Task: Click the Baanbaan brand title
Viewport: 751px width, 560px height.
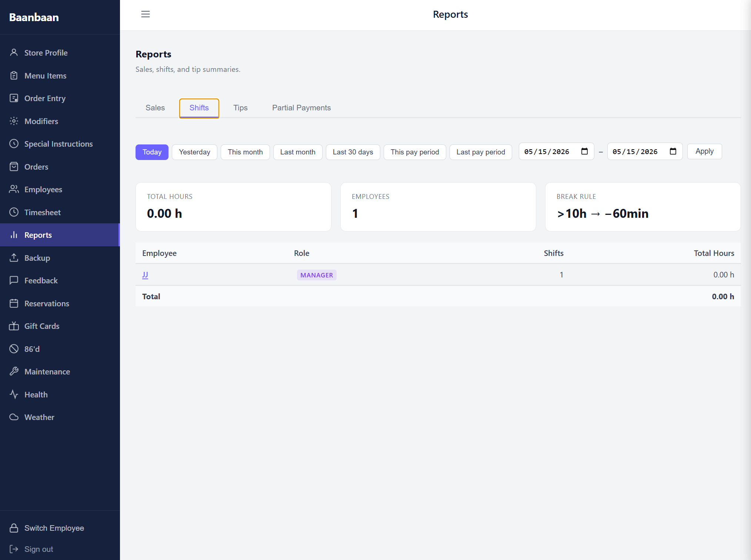Action: 34,17
